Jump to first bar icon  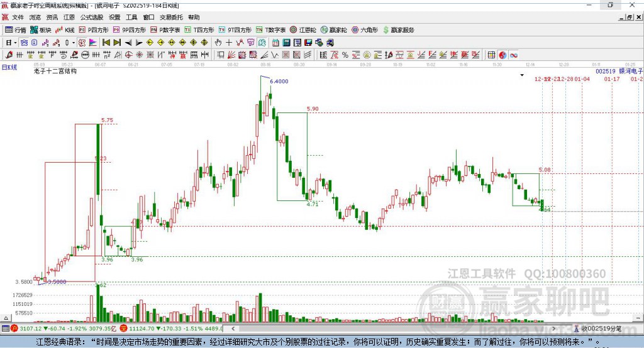click(106, 43)
